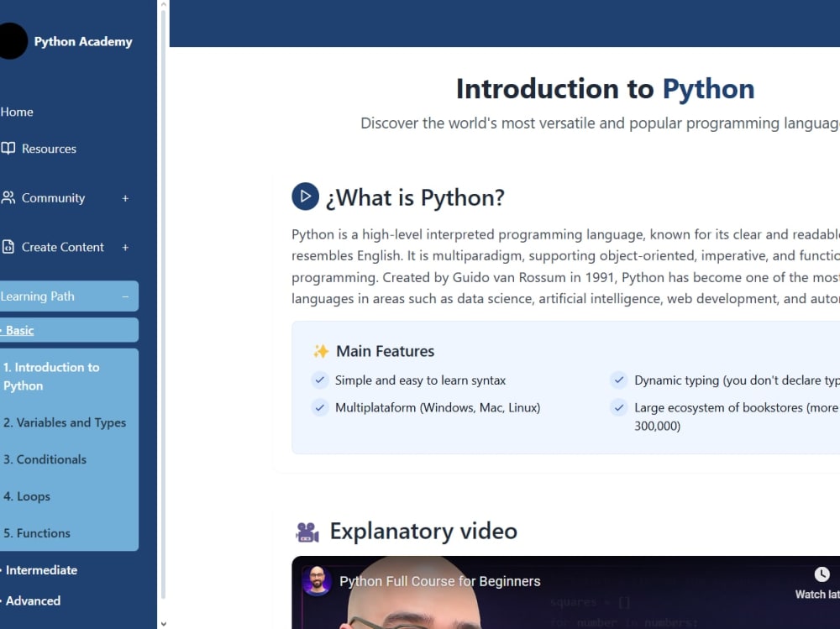This screenshot has height=629, width=840.
Task: Click the camera icon by Explanatory video
Action: 307,532
